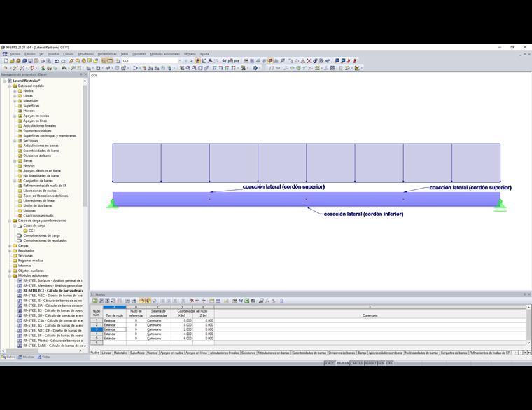Switch to Conjuntos de barras table tab
Image resolution: width=532 pixels, height=410 pixels.
454,353
